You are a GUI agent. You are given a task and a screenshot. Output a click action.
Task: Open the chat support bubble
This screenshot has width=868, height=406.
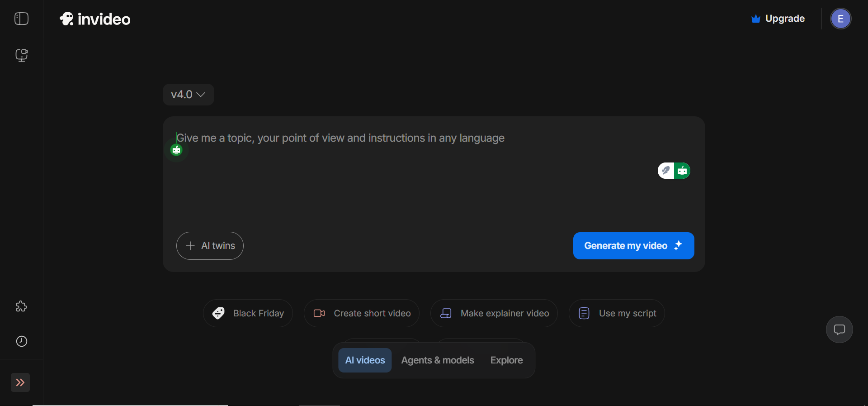click(x=839, y=330)
